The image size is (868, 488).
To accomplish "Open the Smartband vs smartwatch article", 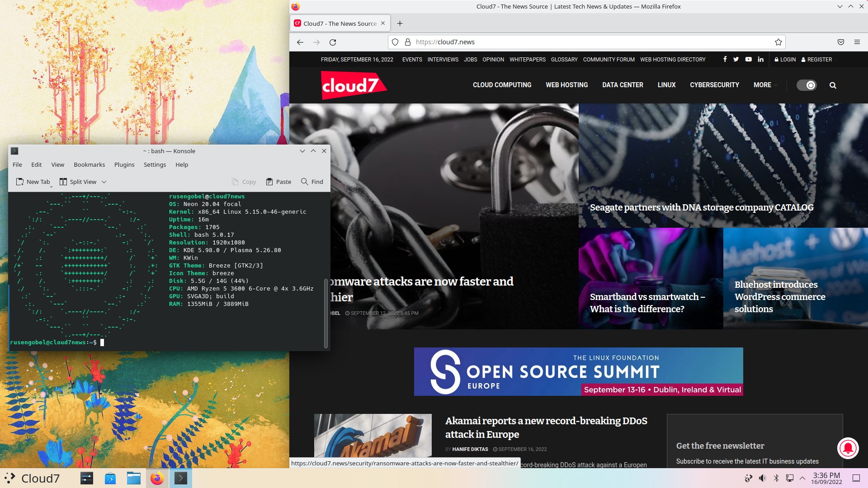I will coord(647,303).
